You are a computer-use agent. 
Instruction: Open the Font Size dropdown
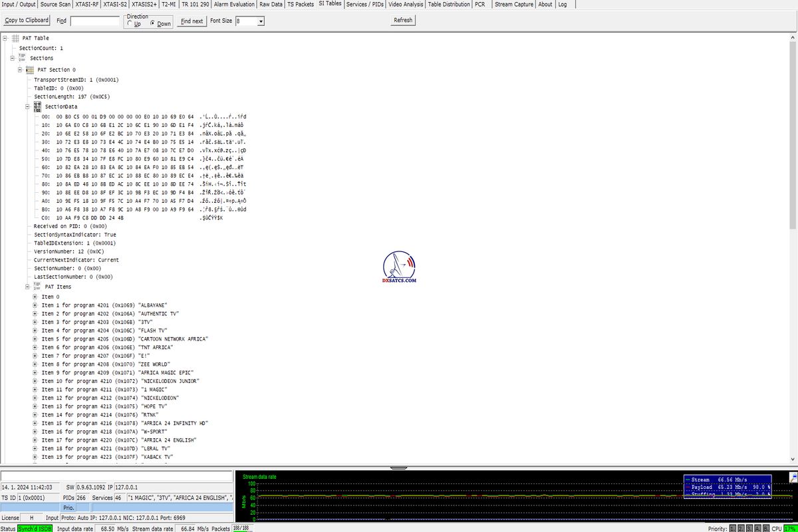coord(261,21)
